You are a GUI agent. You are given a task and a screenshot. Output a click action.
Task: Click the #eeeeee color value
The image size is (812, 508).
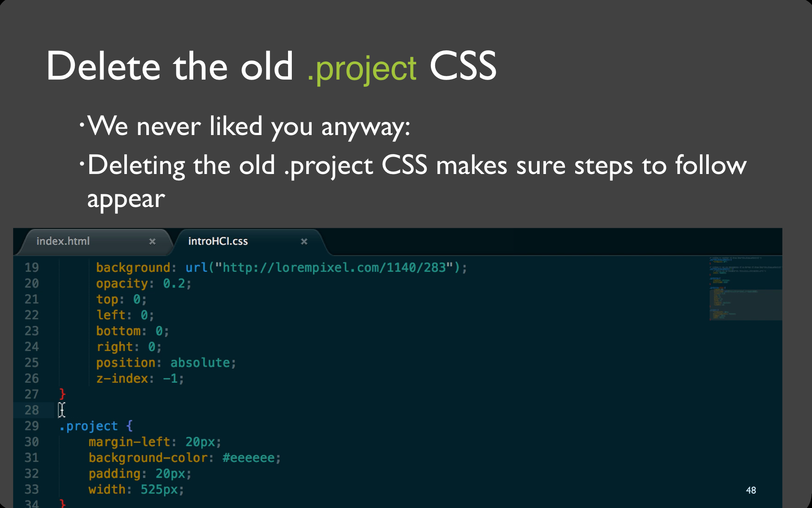coord(249,458)
